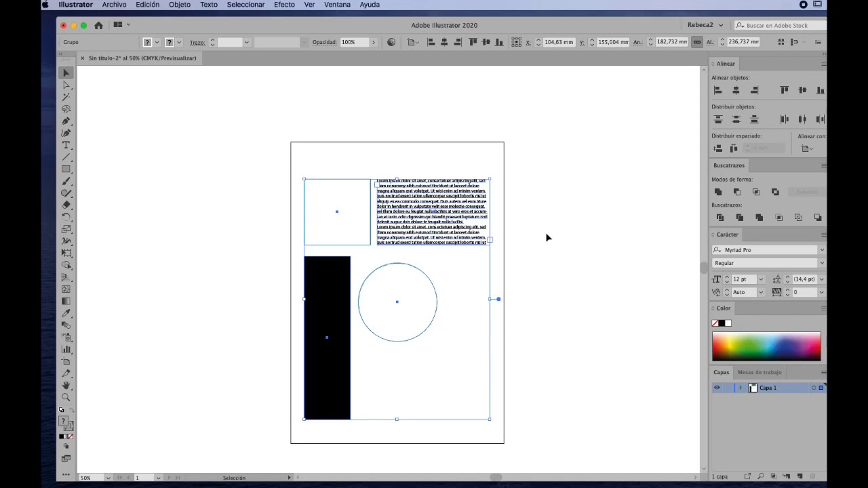The height and width of the screenshot is (488, 868).
Task: Click the recolor artwork wheel icon
Action: tap(391, 42)
